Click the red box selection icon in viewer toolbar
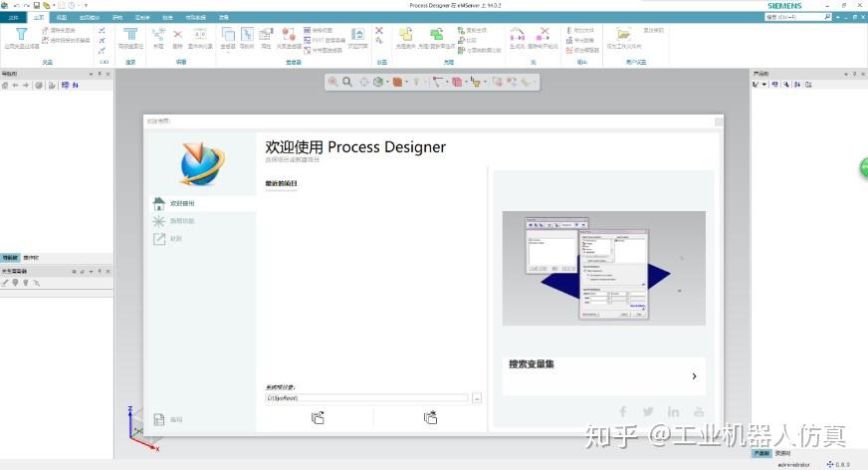The image size is (868, 470). point(457,82)
